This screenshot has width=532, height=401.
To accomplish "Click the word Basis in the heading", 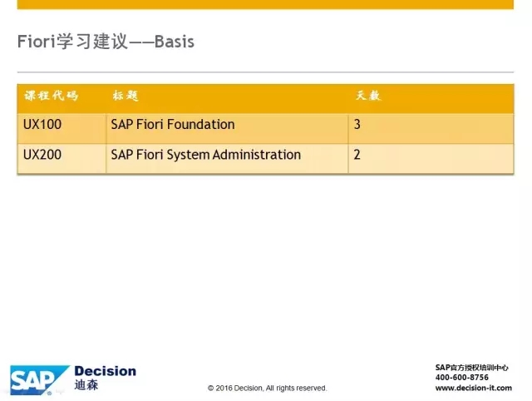I will [x=175, y=42].
